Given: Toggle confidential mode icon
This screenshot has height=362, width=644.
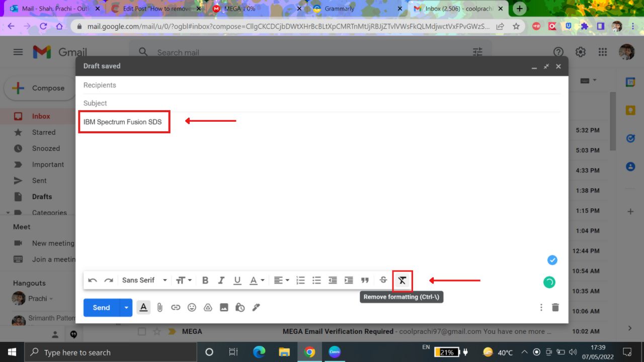Looking at the screenshot, I should (x=240, y=307).
